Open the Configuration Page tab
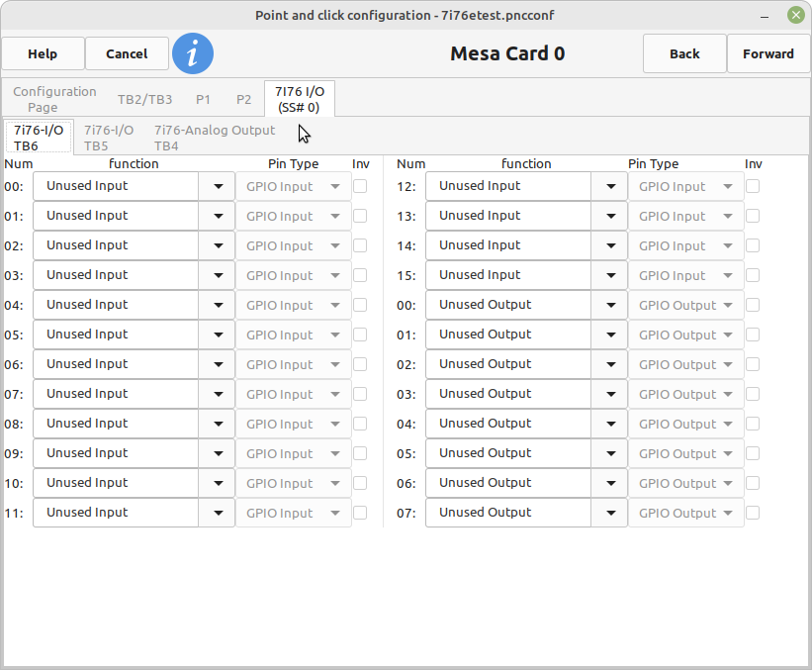The height and width of the screenshot is (670, 812). 54,99
